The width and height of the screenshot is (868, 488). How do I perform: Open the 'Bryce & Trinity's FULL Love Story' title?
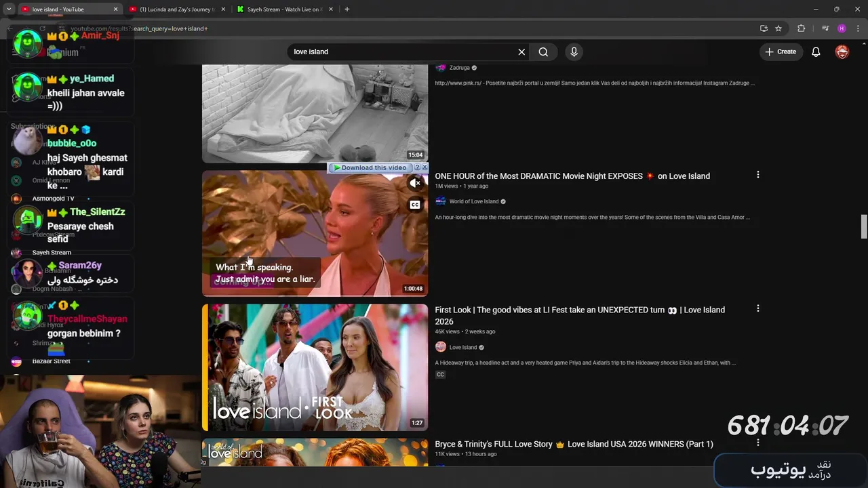pos(574,444)
